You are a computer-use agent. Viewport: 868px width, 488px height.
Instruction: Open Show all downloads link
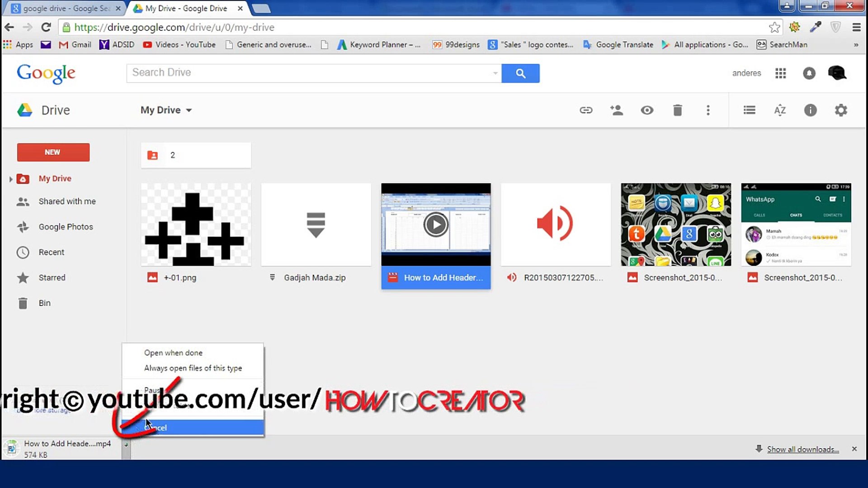coord(802,449)
